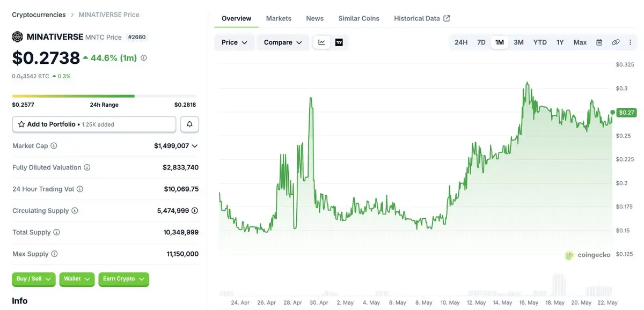This screenshot has height=310, width=644.
Task: Select the 3M time range
Action: pos(518,42)
